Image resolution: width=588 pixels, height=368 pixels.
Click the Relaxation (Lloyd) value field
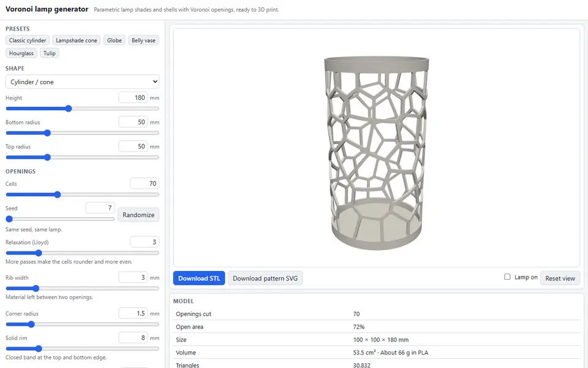[145, 242]
